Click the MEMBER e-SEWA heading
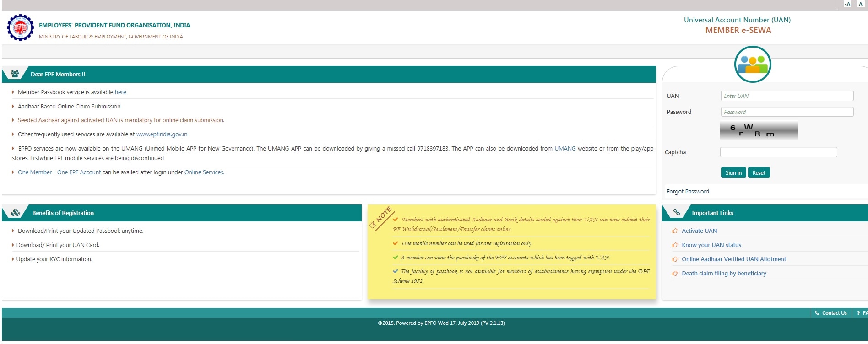Viewport: 868px width, 344px height. (x=738, y=30)
